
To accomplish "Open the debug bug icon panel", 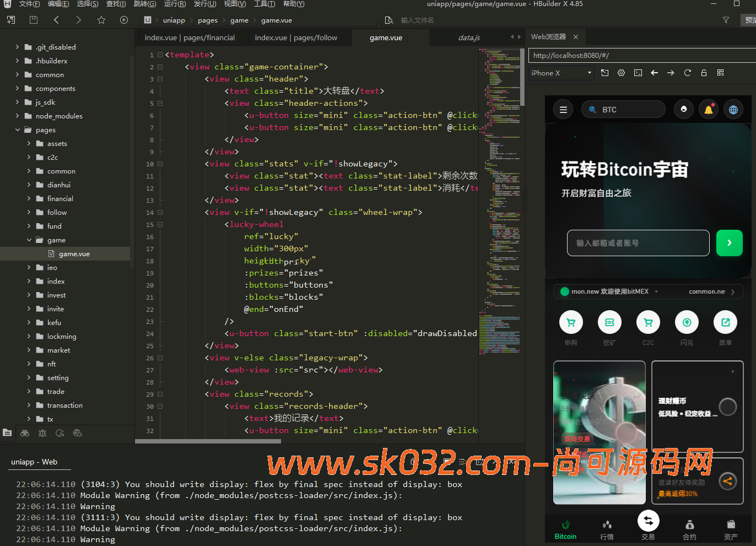I will 42,433.
